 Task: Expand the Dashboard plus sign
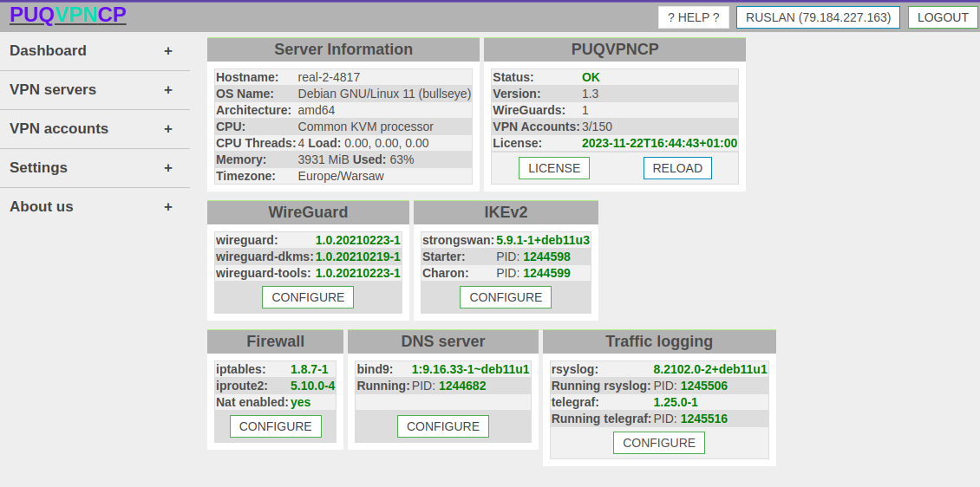(168, 51)
